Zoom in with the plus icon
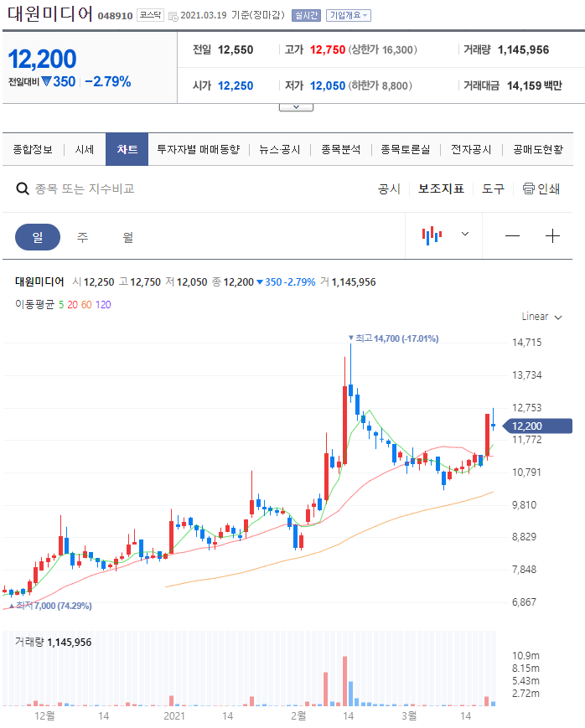 tap(552, 236)
